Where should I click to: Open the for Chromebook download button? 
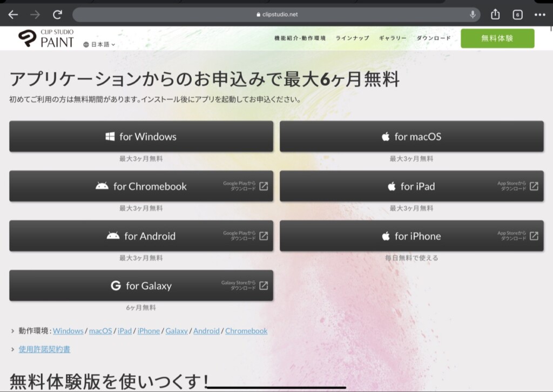point(141,186)
